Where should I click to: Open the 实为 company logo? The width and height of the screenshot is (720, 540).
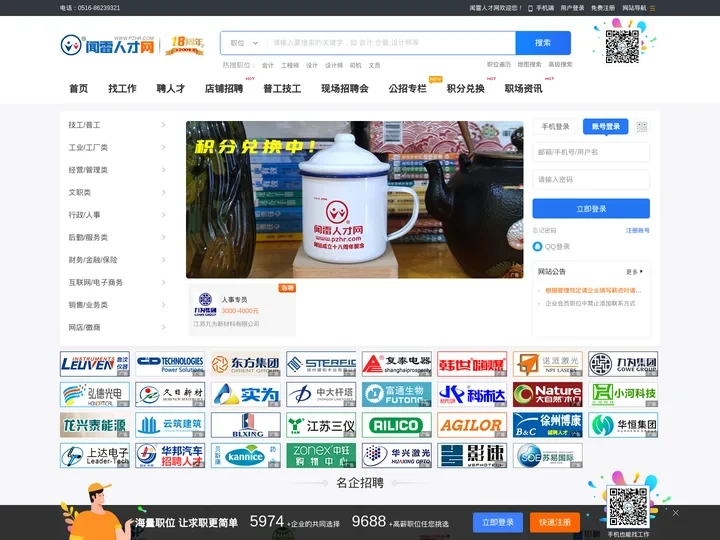[246, 394]
